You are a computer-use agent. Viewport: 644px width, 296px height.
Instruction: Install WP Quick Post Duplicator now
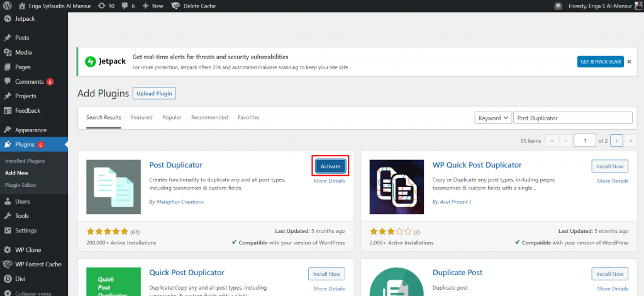(x=609, y=166)
